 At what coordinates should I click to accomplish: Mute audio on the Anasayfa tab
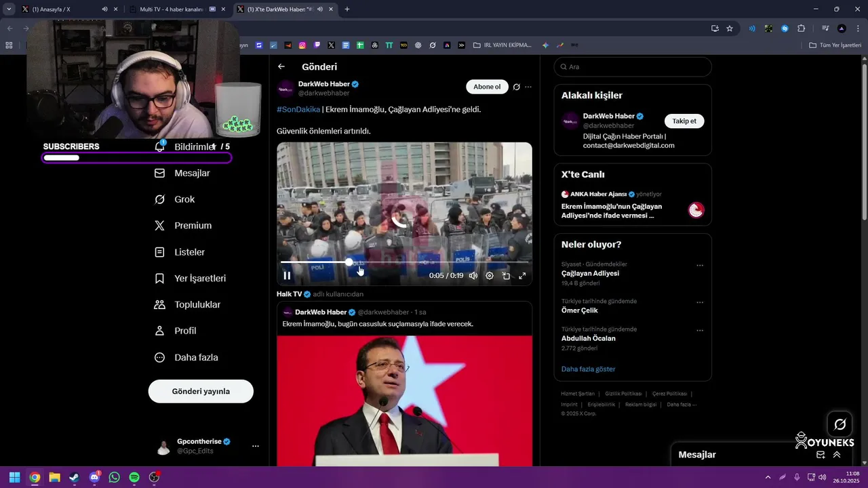tap(104, 9)
